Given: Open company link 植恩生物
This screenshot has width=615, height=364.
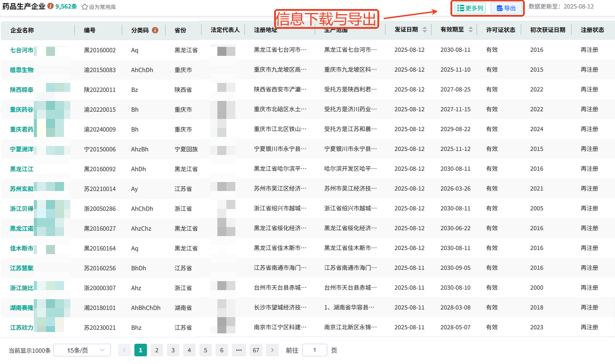Looking at the screenshot, I should pyautogui.click(x=22, y=70).
